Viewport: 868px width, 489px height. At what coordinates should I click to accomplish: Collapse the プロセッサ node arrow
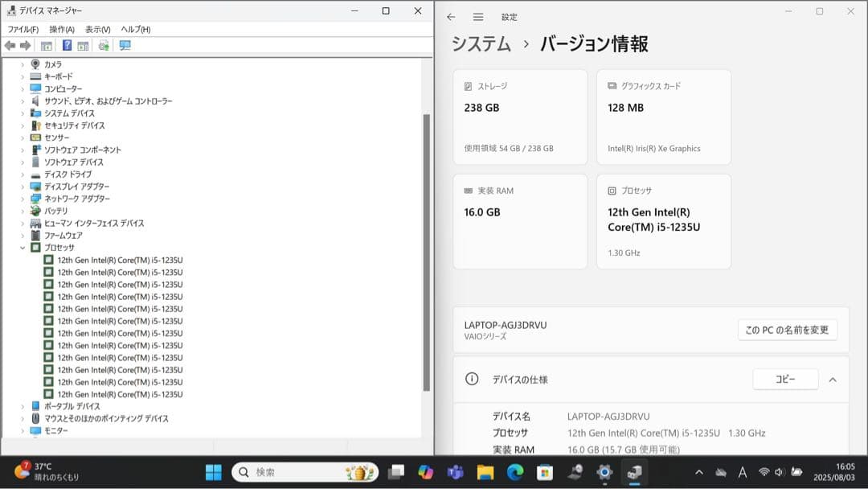click(x=23, y=248)
